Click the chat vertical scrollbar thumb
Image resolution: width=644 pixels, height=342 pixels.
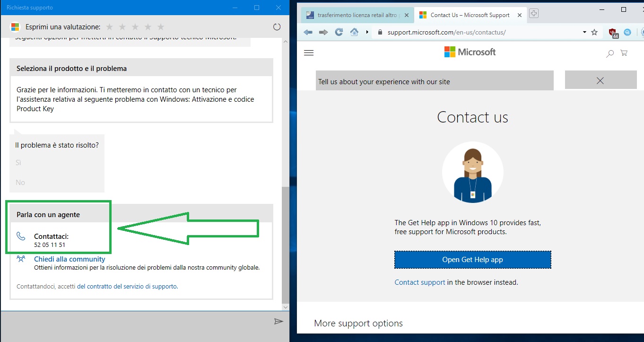click(285, 245)
